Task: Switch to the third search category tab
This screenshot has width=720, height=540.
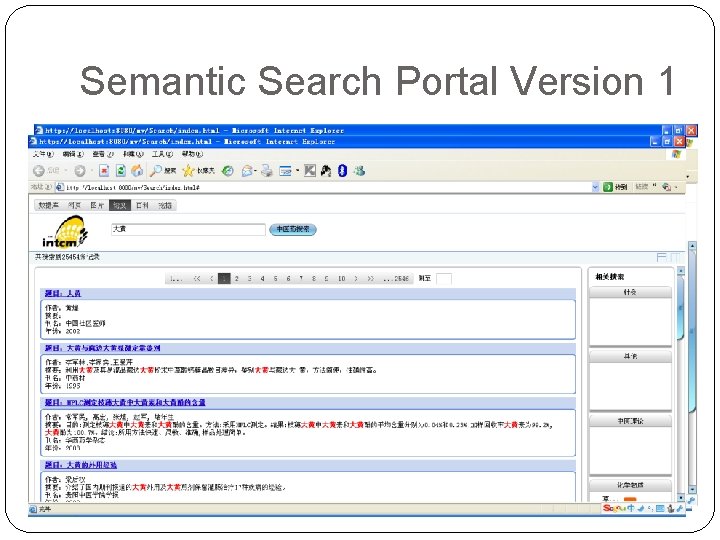Action: [97, 205]
